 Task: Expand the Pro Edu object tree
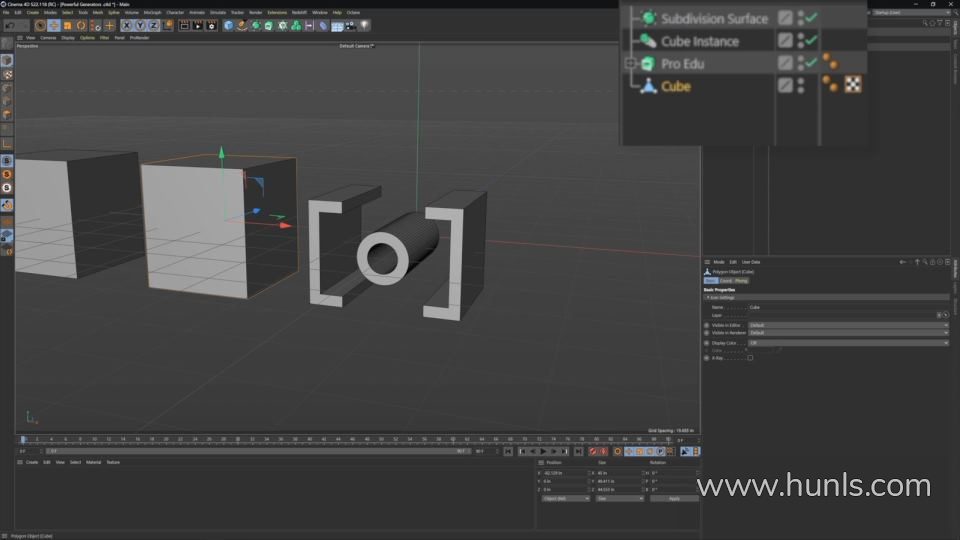[x=630, y=63]
